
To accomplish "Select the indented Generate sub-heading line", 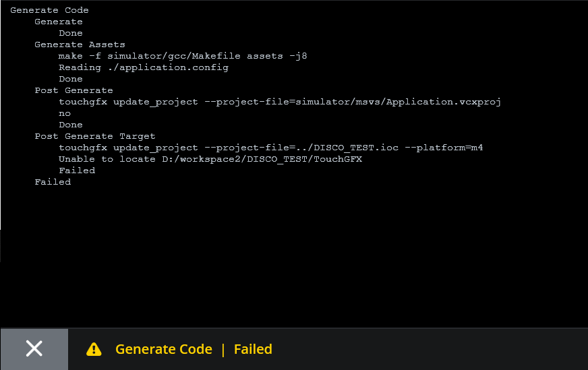I will (x=59, y=22).
